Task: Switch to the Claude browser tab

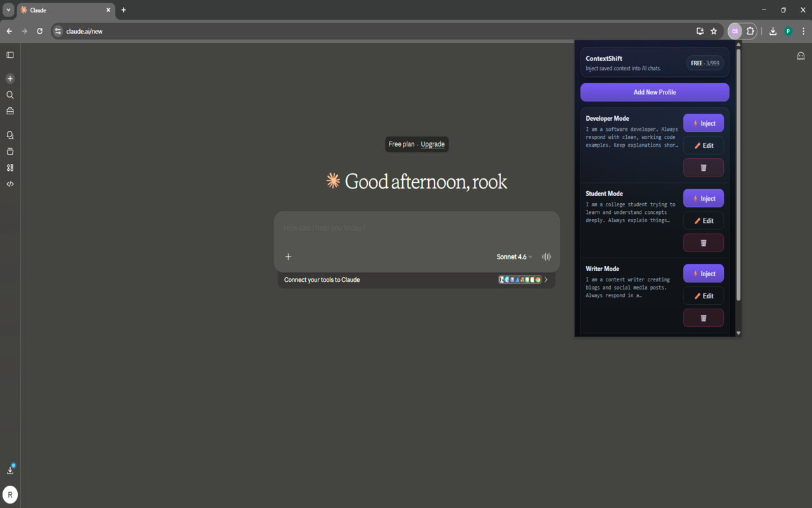Action: coord(66,10)
